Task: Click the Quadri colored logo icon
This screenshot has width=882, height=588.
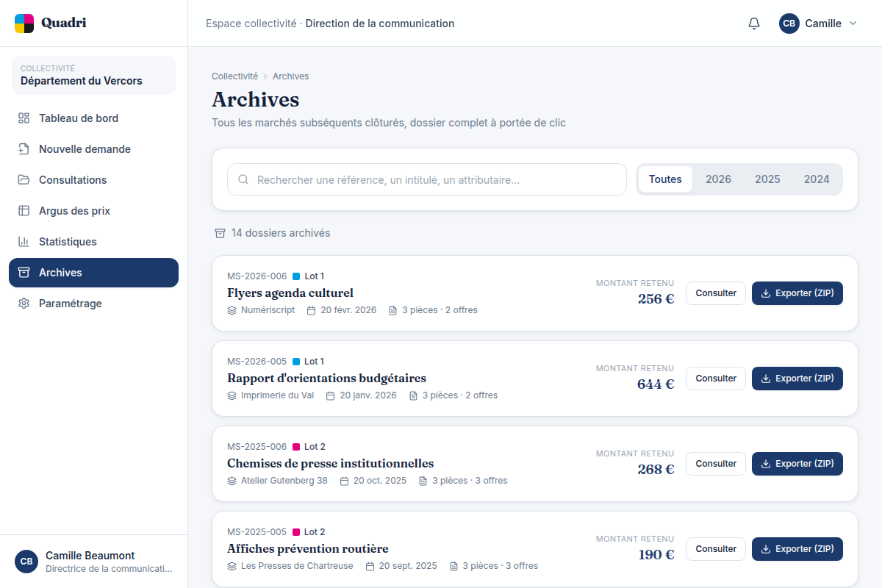Action: (x=24, y=24)
